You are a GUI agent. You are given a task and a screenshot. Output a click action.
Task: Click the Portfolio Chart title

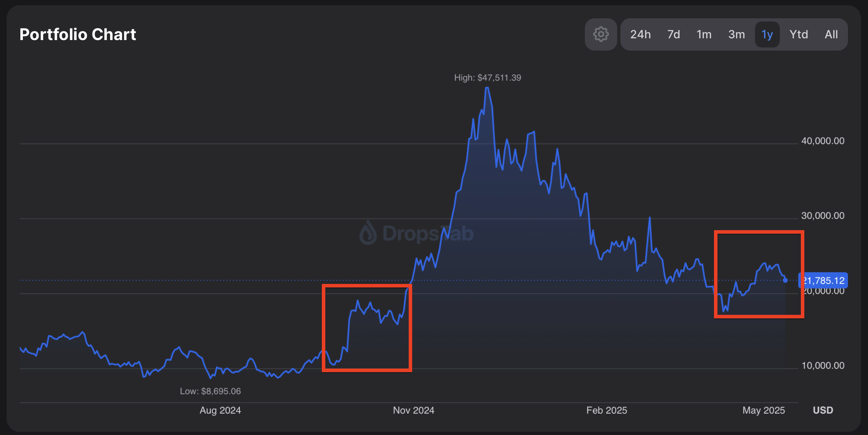point(78,34)
